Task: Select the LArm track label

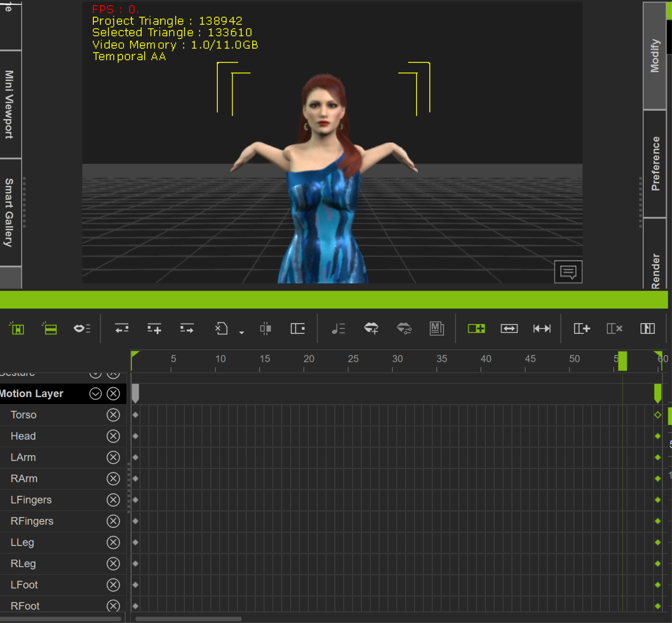Action: pyautogui.click(x=23, y=457)
